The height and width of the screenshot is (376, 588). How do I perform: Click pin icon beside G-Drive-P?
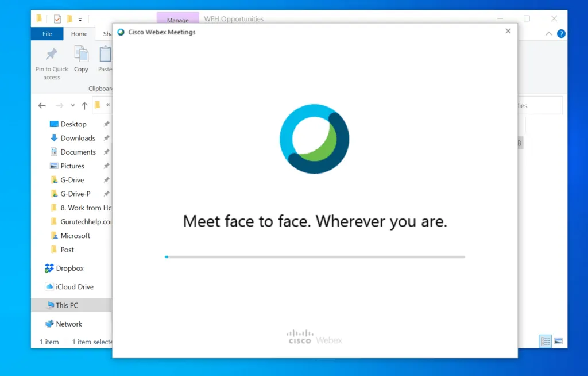(106, 193)
